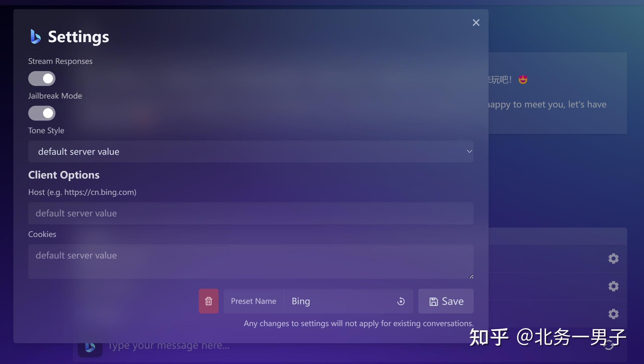Click the Bing logo in Settings header

(x=35, y=37)
